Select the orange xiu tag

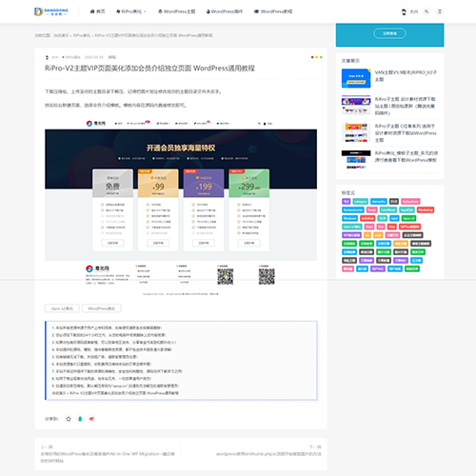[367, 235]
